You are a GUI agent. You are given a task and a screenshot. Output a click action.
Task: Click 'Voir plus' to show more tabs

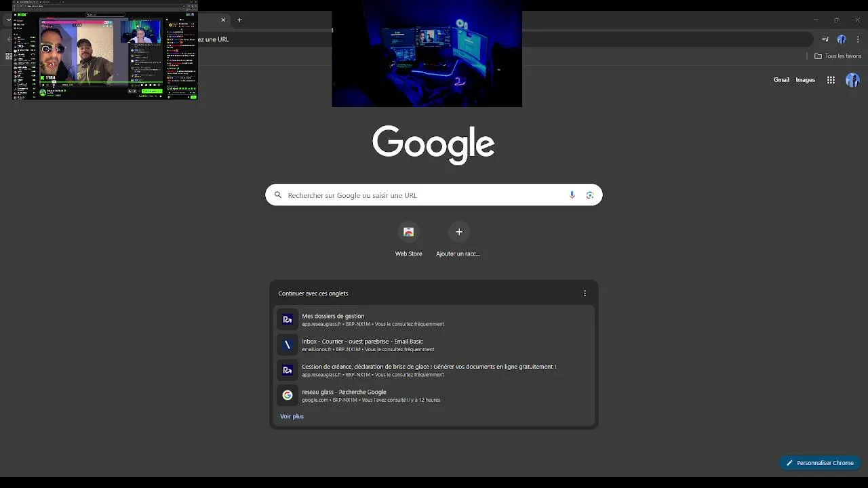click(x=292, y=417)
